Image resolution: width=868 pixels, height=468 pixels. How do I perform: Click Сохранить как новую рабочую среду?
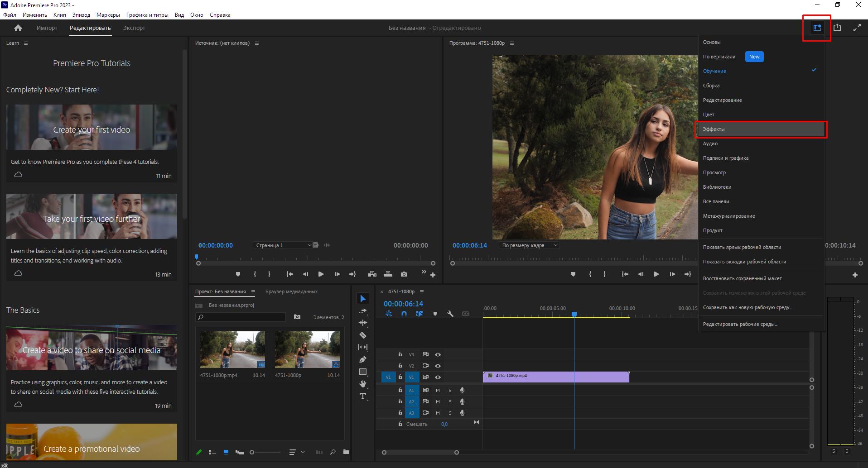pyautogui.click(x=761, y=307)
